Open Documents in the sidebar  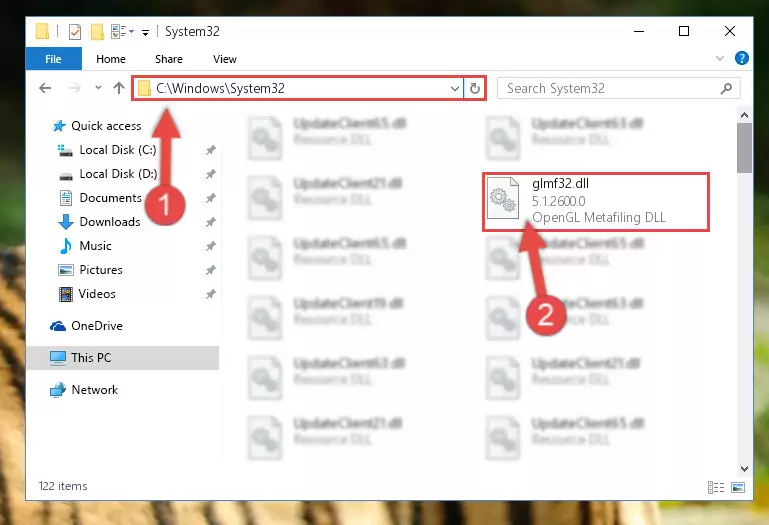(110, 198)
